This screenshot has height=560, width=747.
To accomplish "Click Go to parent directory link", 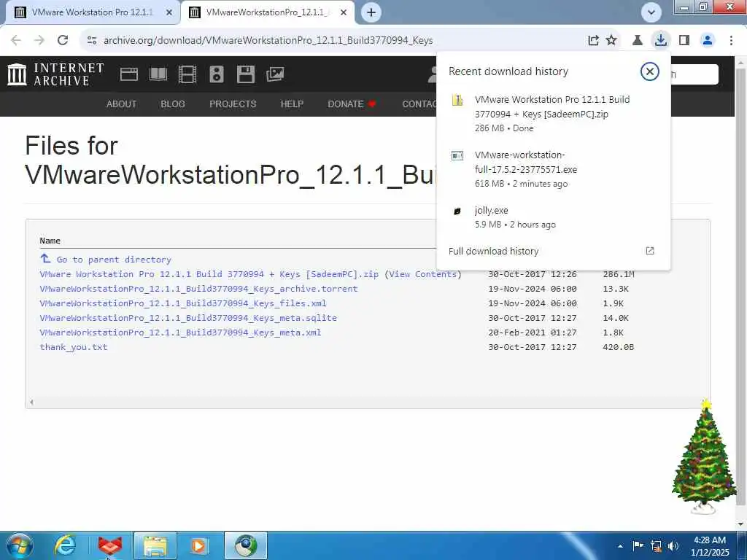I will pos(114,260).
